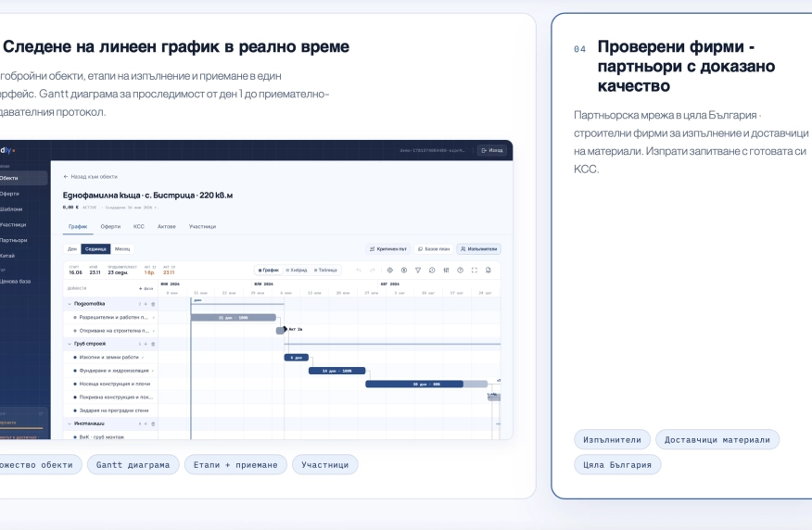Open the help question-mark icon
812x530 pixels.
460,271
